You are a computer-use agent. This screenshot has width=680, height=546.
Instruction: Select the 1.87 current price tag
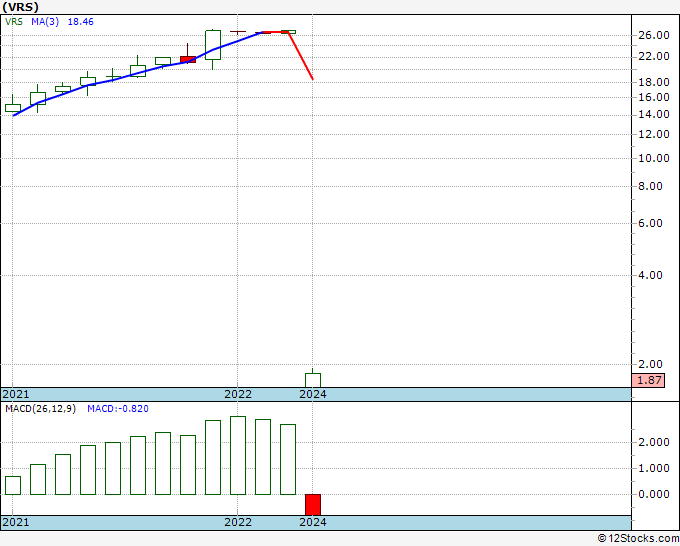pyautogui.click(x=649, y=380)
